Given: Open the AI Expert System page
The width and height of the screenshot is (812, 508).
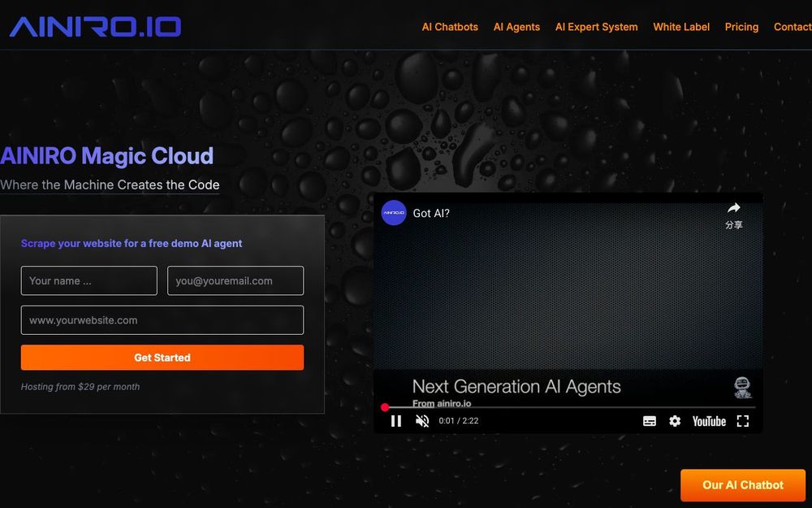Looking at the screenshot, I should (597, 27).
